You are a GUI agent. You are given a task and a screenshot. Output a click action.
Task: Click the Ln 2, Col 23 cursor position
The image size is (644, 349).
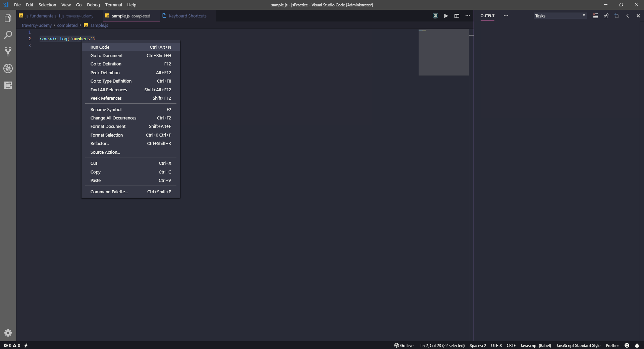[x=442, y=345]
